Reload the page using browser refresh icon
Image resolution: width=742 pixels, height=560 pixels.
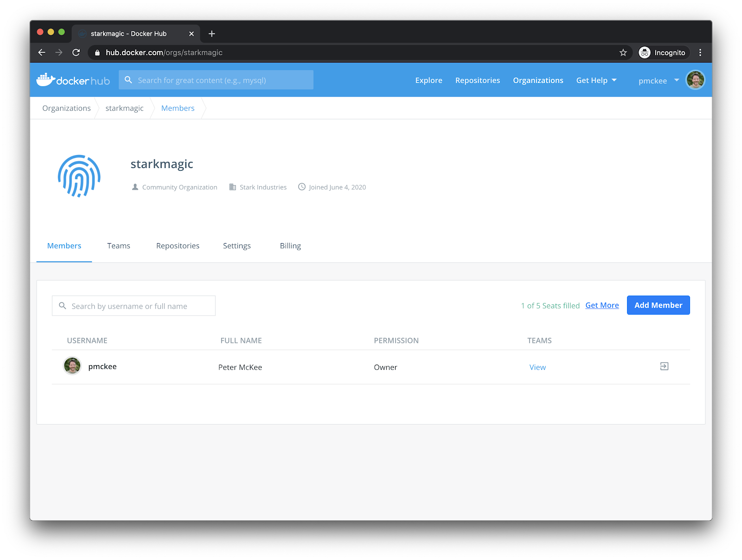(x=76, y=53)
